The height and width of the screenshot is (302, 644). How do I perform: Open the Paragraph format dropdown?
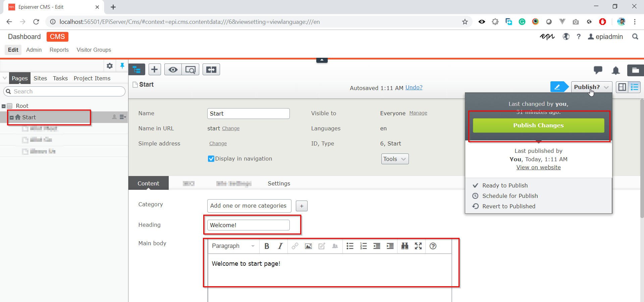pos(233,246)
